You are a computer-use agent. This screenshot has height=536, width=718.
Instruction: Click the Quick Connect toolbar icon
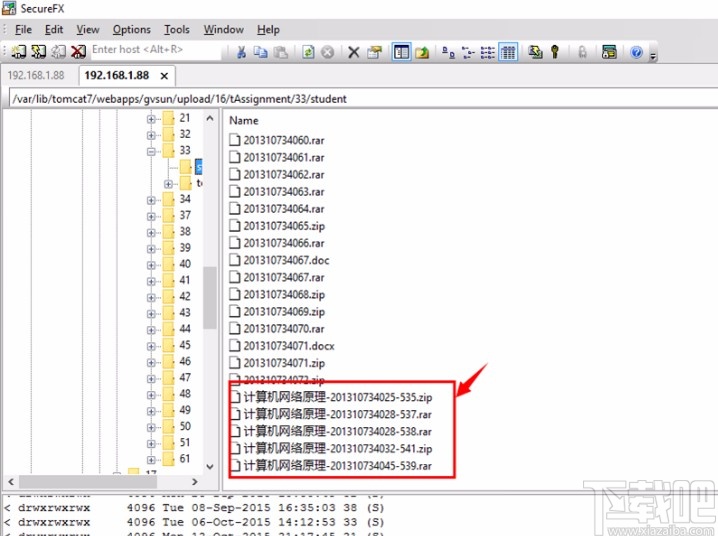38,51
